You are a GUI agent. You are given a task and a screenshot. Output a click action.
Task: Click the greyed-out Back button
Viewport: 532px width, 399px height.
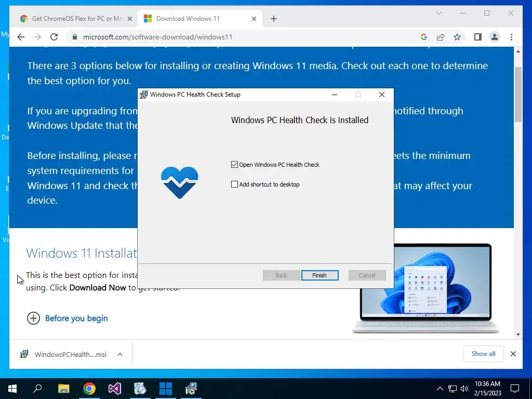click(x=281, y=275)
